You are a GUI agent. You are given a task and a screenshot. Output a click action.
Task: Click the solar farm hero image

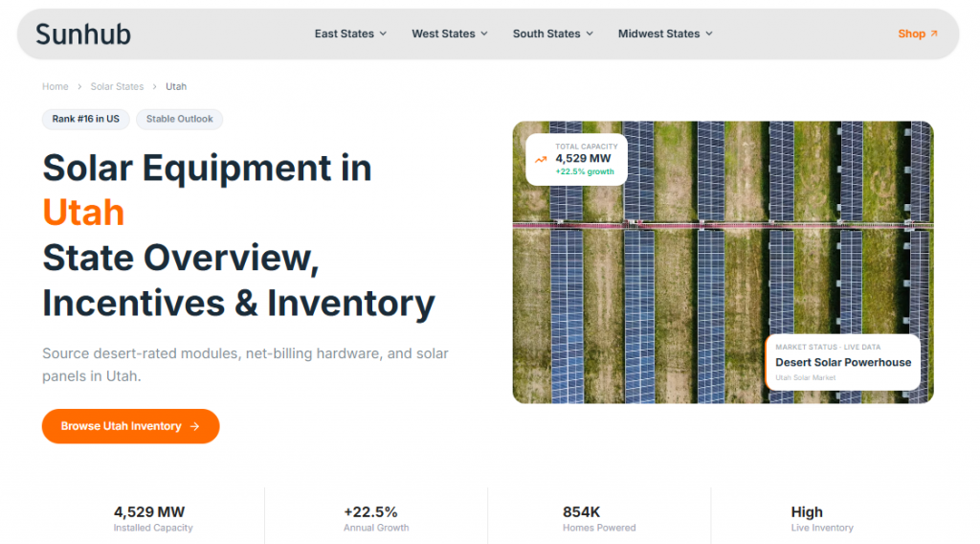(724, 262)
